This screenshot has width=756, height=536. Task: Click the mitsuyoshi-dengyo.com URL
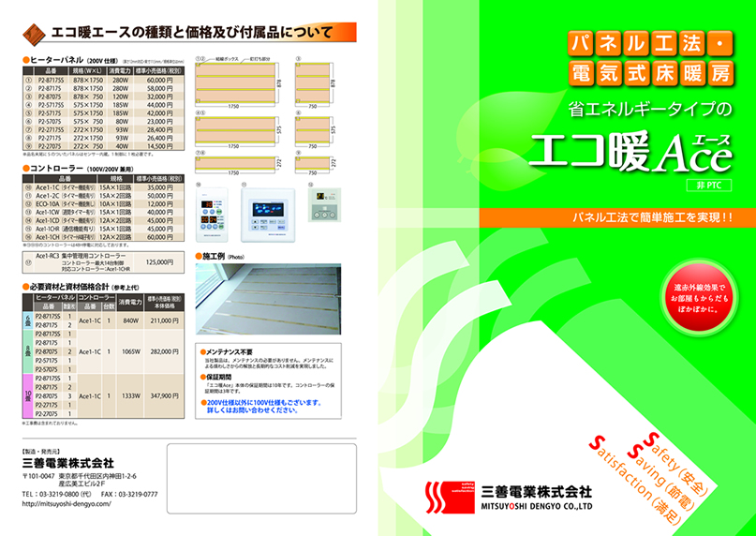67,504
